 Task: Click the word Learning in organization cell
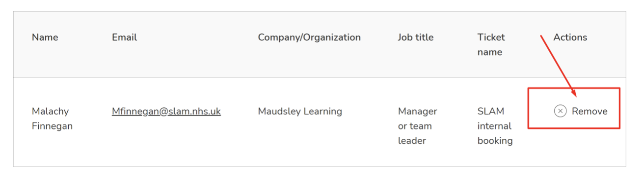pyautogui.click(x=322, y=112)
